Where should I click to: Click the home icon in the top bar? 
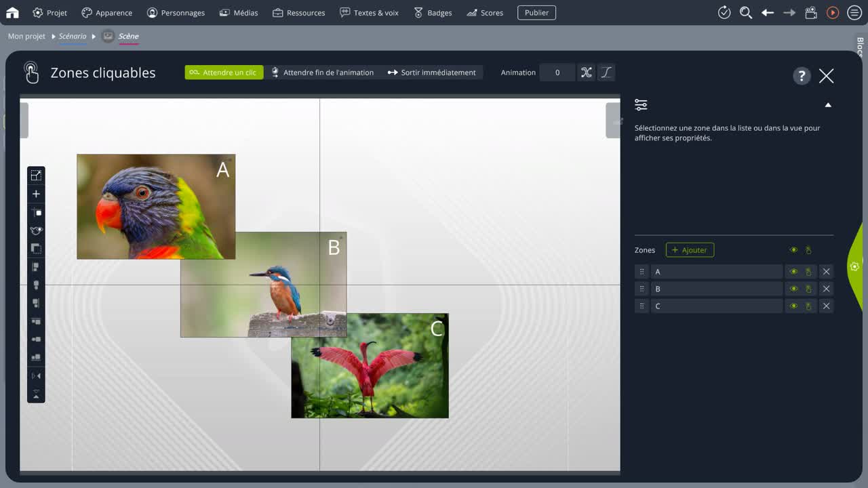pyautogui.click(x=12, y=12)
